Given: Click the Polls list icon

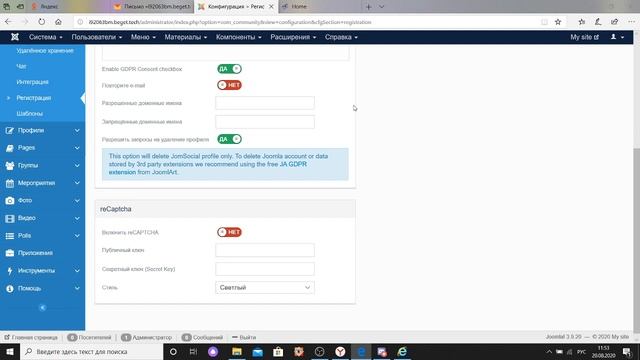Looking at the screenshot, I should point(10,236).
